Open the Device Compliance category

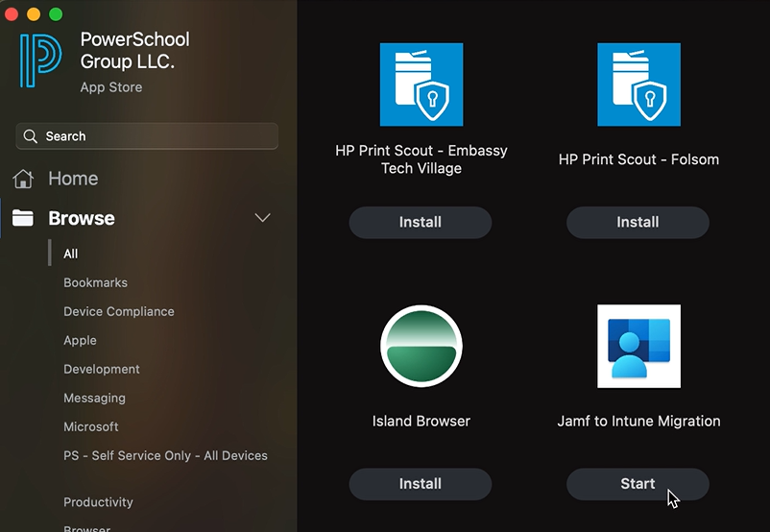pyautogui.click(x=119, y=311)
